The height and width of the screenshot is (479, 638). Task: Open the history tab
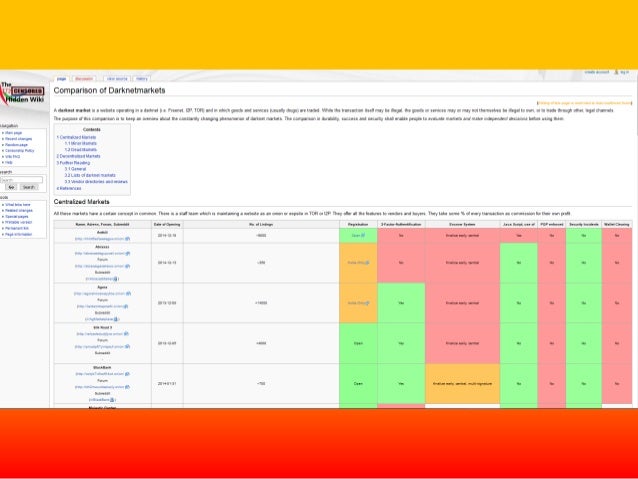pos(142,78)
